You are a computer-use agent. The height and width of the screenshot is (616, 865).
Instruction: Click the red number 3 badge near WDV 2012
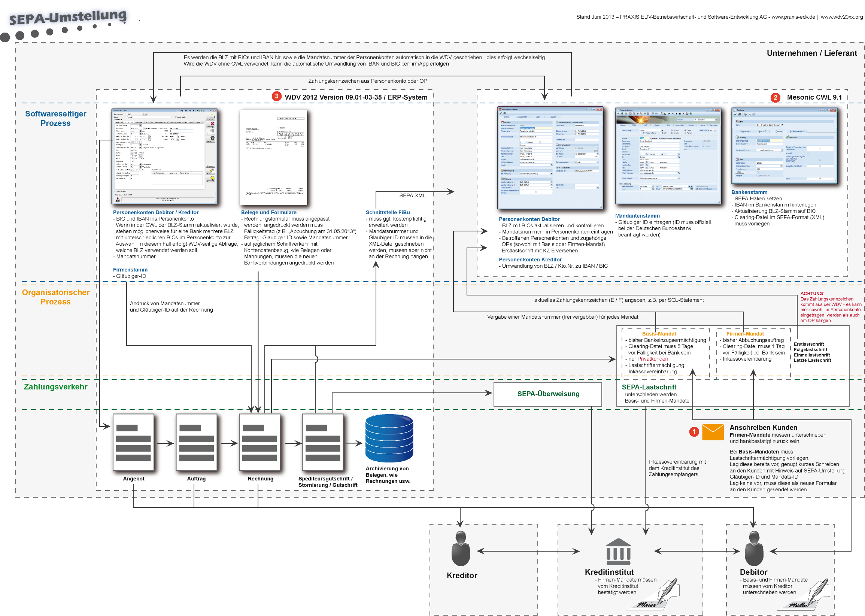point(276,96)
